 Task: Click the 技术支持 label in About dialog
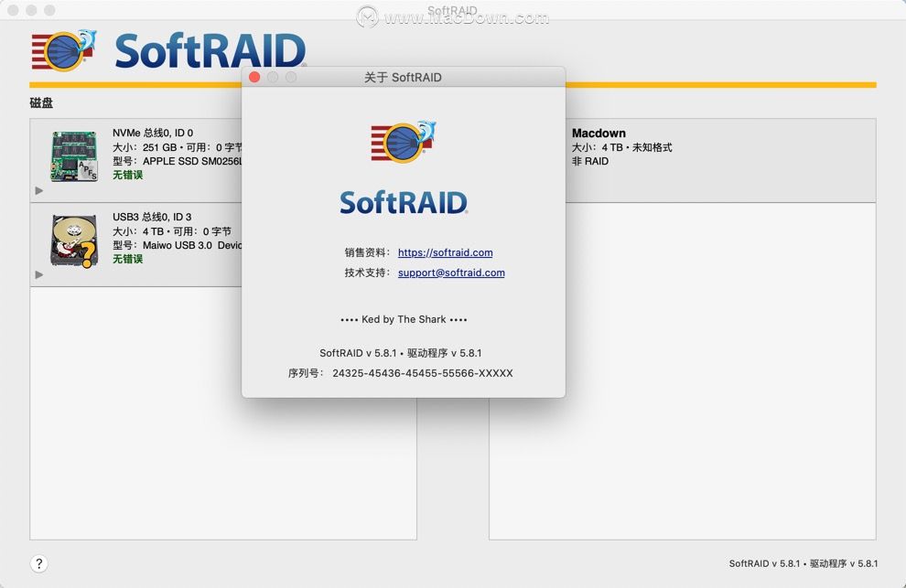click(366, 273)
